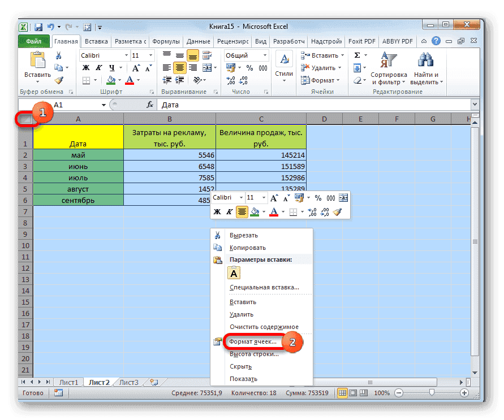Expand the fill color dropdown arrow
The height and width of the screenshot is (420, 504).
click(118, 80)
